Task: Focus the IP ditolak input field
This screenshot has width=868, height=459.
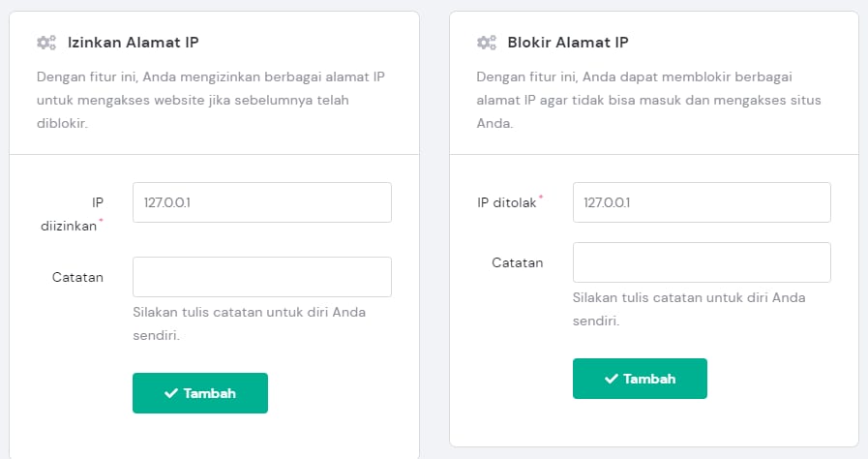Action: [x=702, y=202]
